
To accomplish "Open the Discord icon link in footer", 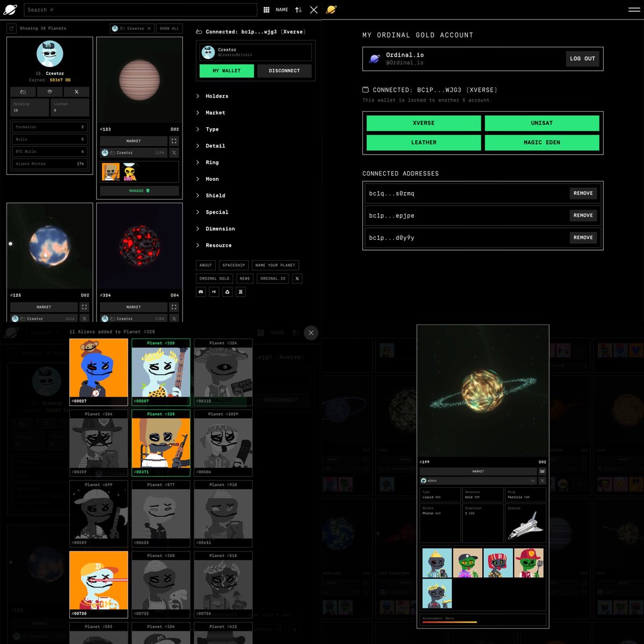I will click(x=201, y=292).
